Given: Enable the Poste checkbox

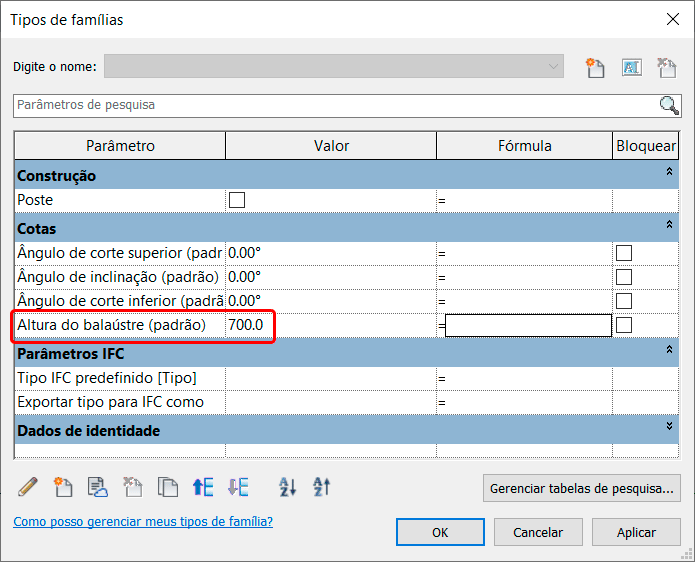Looking at the screenshot, I should pyautogui.click(x=237, y=200).
